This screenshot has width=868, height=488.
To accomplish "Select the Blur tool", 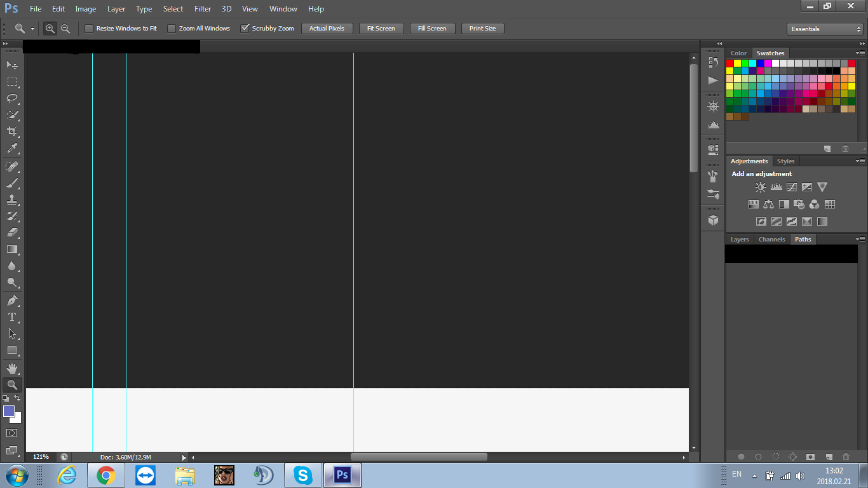I will click(x=12, y=266).
